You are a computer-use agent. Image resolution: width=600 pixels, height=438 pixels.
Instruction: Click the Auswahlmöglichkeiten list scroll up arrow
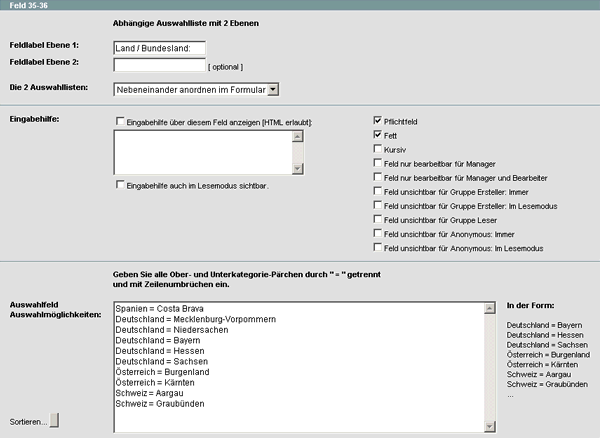click(490, 308)
